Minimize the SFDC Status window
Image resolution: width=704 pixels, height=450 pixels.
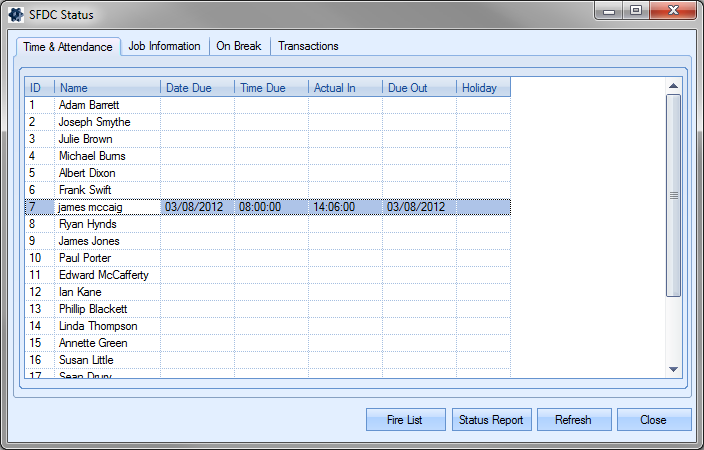pos(609,11)
